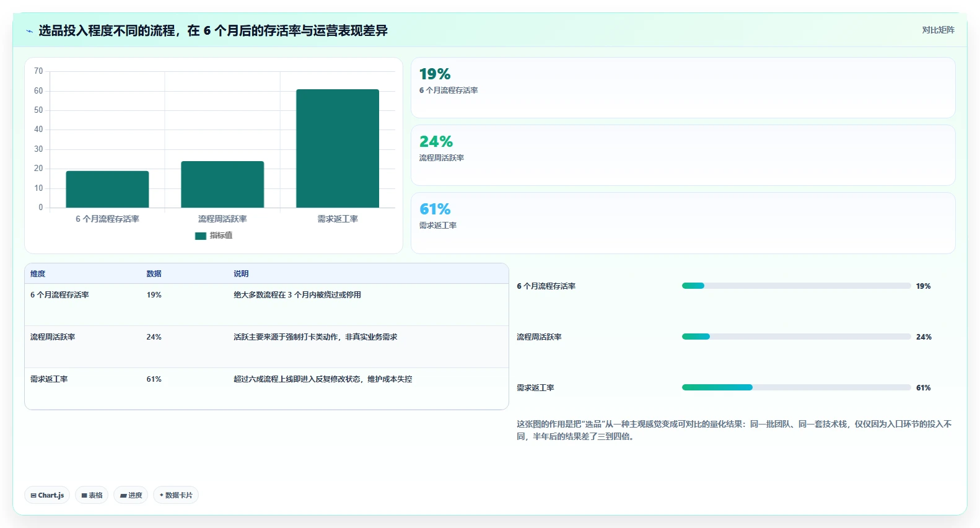Click the 指标值 legend label
The width and height of the screenshot is (980, 528).
coord(221,235)
